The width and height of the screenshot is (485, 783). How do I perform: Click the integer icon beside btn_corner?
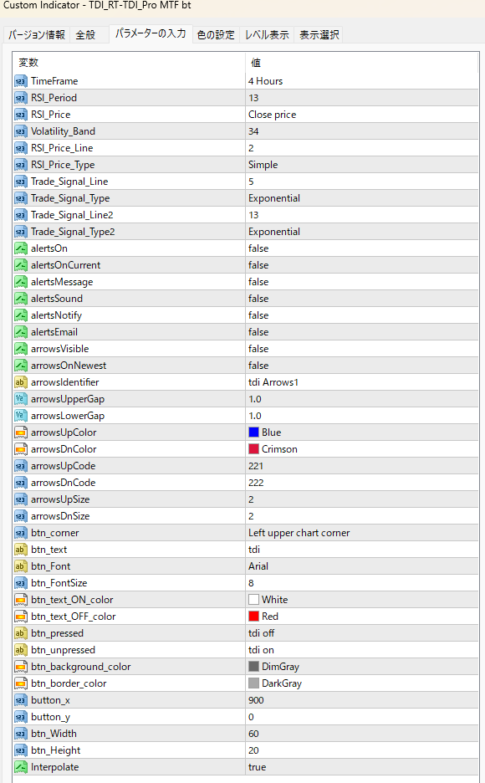(x=20, y=533)
